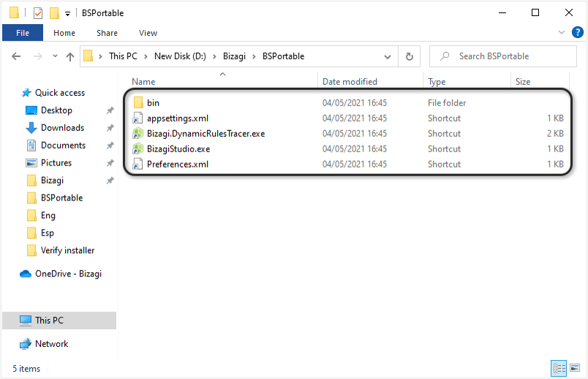588x379 pixels.
Task: Unpin Bizagi using its pin icon
Action: pos(110,181)
